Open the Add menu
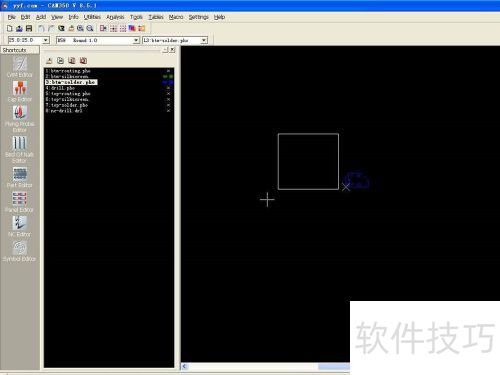 [41, 17]
